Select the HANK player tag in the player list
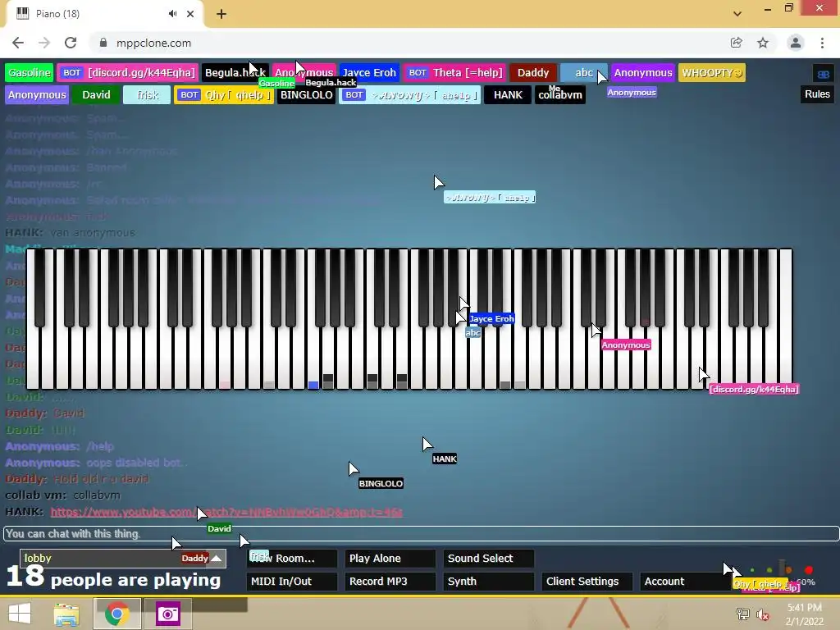The width and height of the screenshot is (840, 630). [508, 95]
